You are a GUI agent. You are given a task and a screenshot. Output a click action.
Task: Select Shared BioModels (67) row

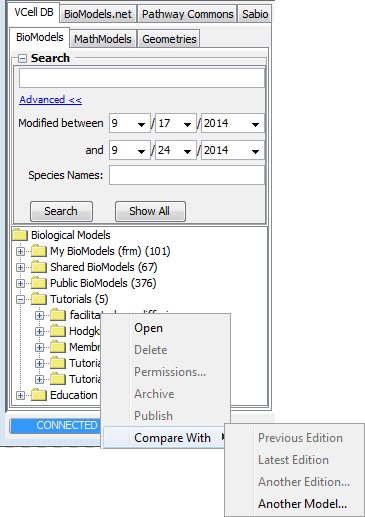click(104, 267)
